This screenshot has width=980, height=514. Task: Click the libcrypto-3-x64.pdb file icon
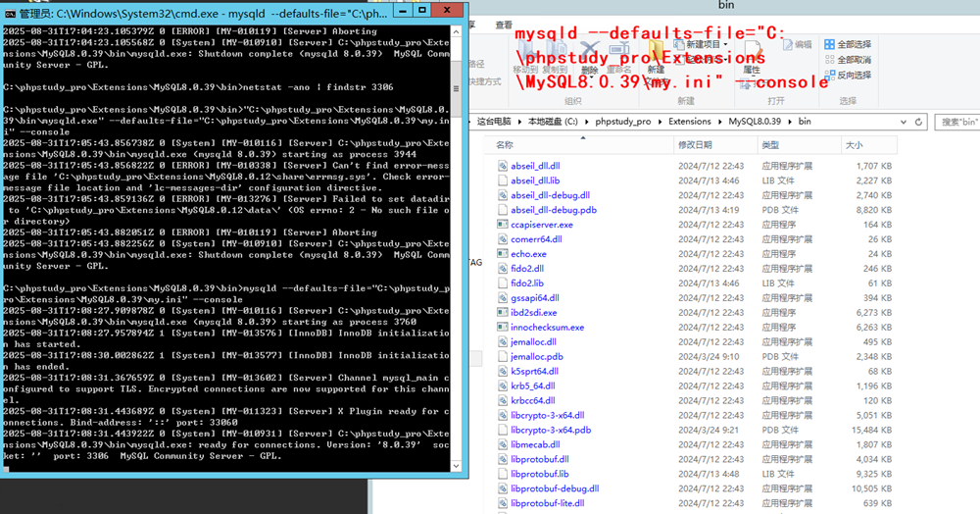(503, 430)
